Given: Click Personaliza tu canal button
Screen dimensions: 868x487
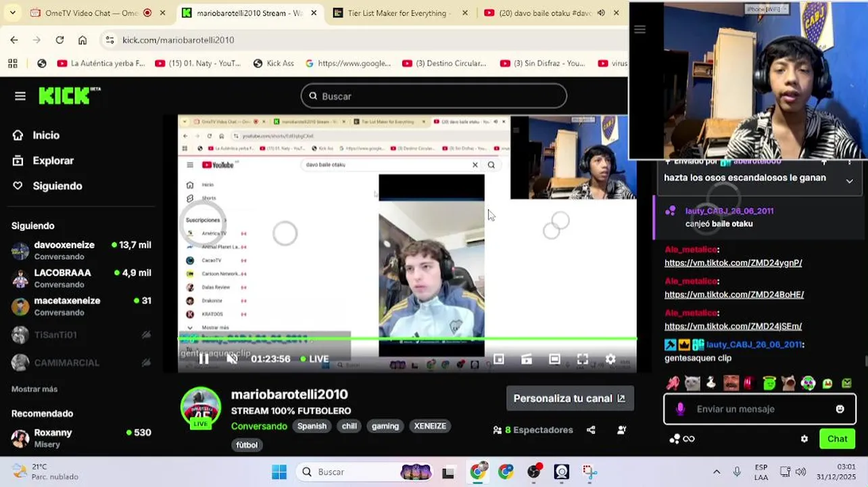Looking at the screenshot, I should pyautogui.click(x=570, y=398).
